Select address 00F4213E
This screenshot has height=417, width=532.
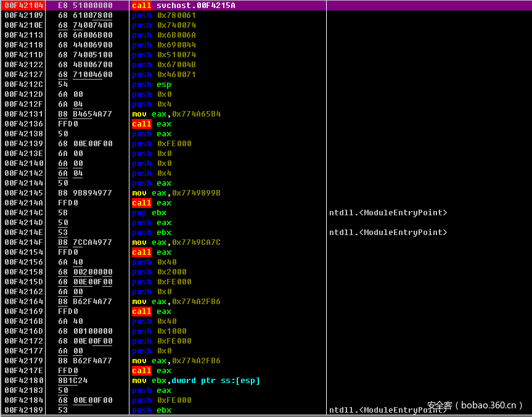tap(24, 153)
